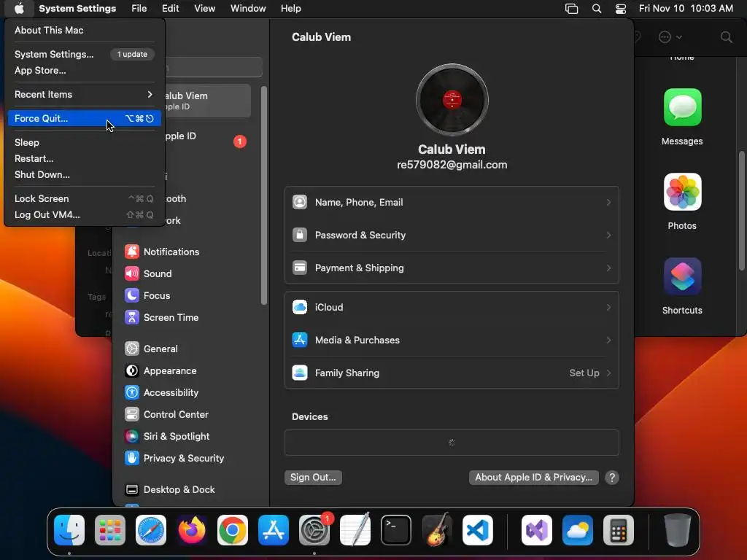
Task: Open Payment & Shipping row
Action: pos(452,268)
